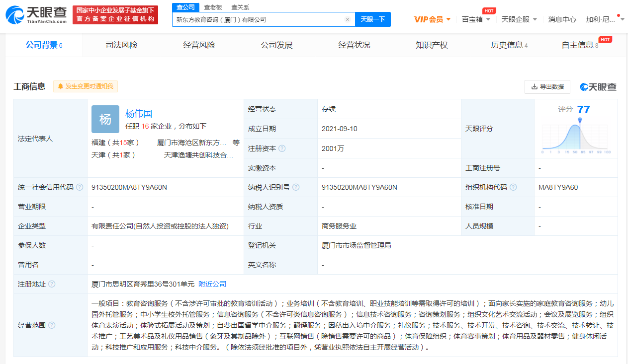Click the 天眼评分 score chart
The height and width of the screenshot is (364, 628).
[576, 134]
